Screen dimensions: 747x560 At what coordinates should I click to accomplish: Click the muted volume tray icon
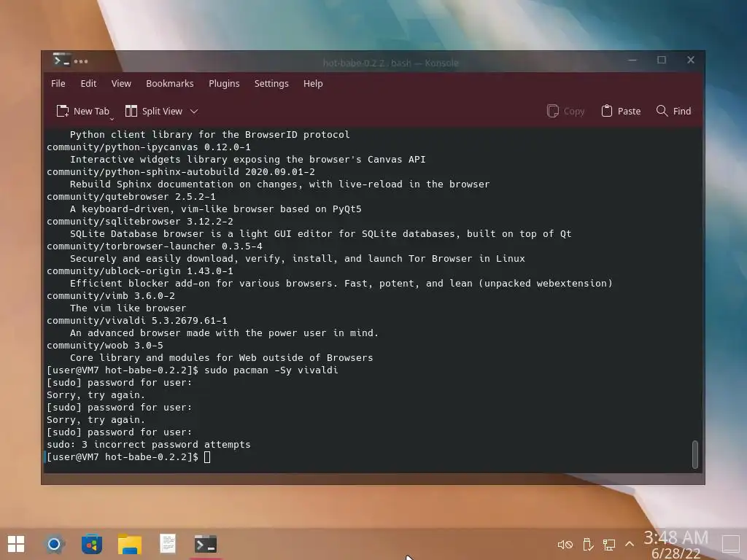[565, 544]
